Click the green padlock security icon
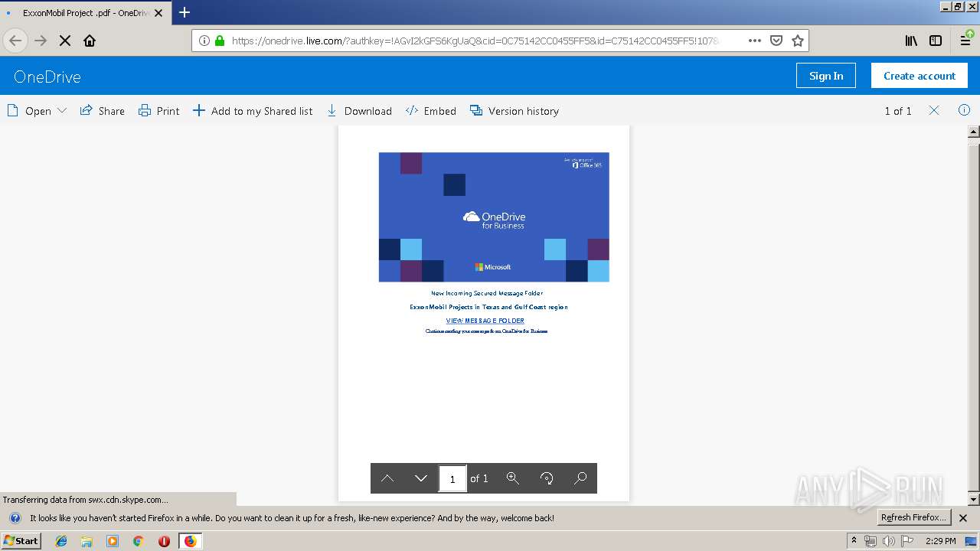980x551 pixels. click(220, 41)
